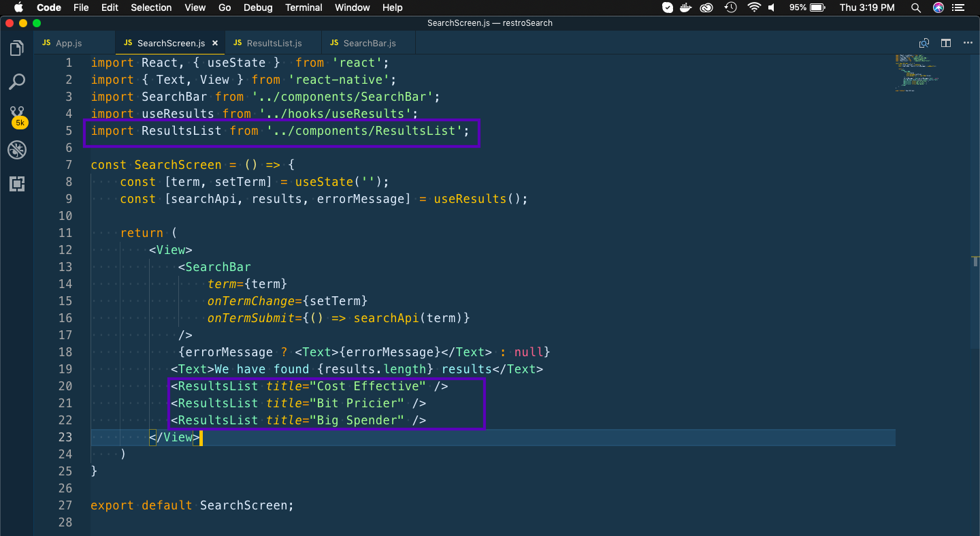Click the 'return' keyword on line 11
This screenshot has width=980, height=536.
(142, 233)
